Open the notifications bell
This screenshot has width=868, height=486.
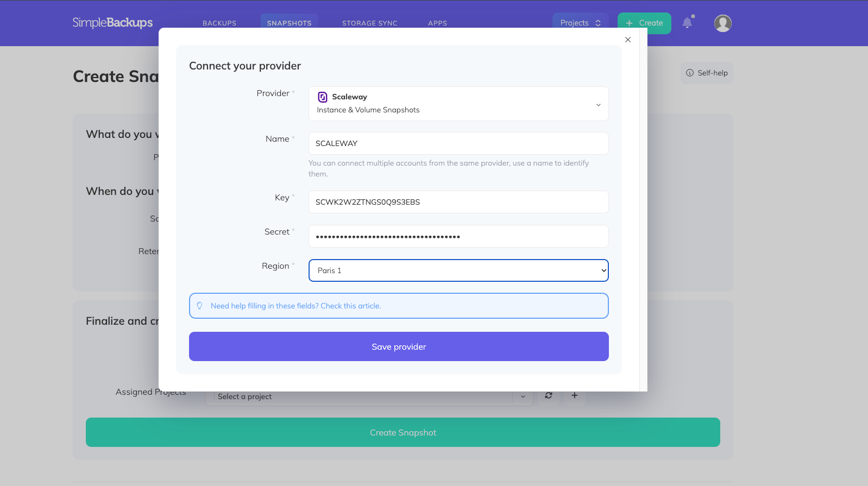pos(688,22)
